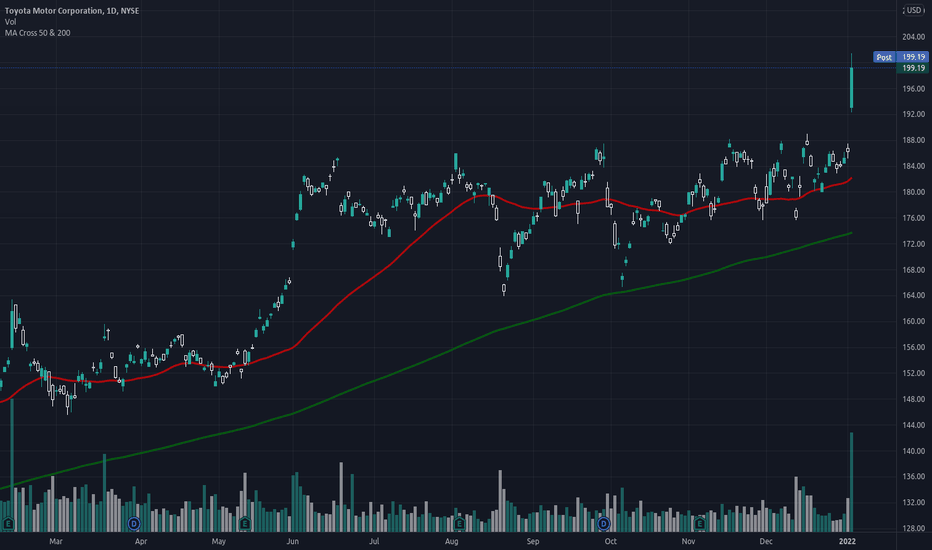This screenshot has width=932, height=550.
Task: Click the 128.00 price axis label
Action: 914,529
